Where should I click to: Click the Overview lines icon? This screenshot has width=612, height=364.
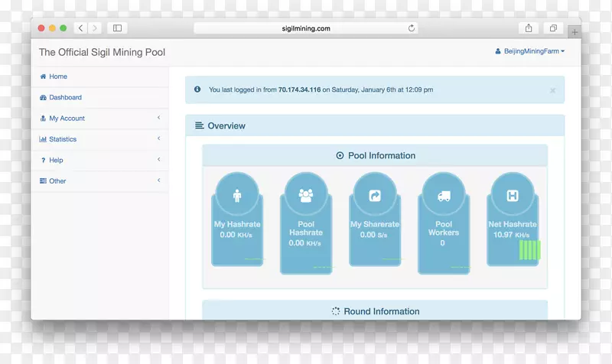pyautogui.click(x=200, y=125)
